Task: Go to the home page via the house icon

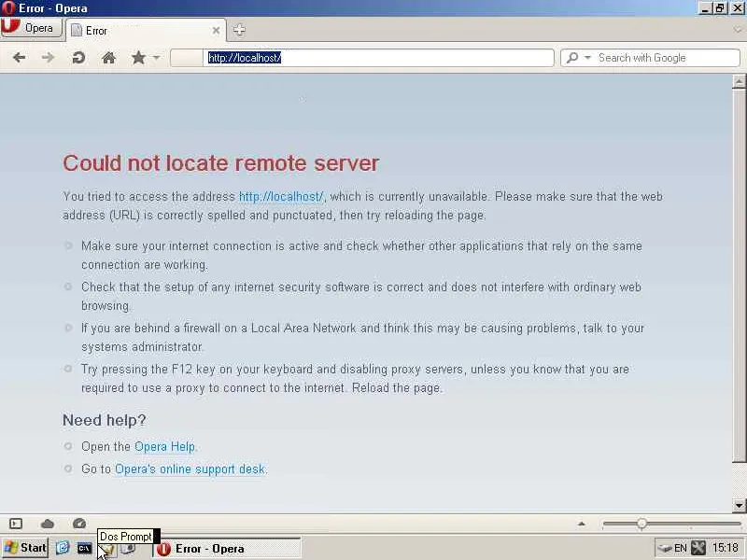Action: point(108,58)
